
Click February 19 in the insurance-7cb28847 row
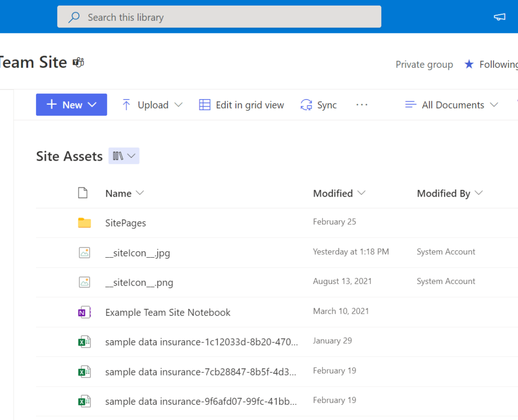pos(335,370)
